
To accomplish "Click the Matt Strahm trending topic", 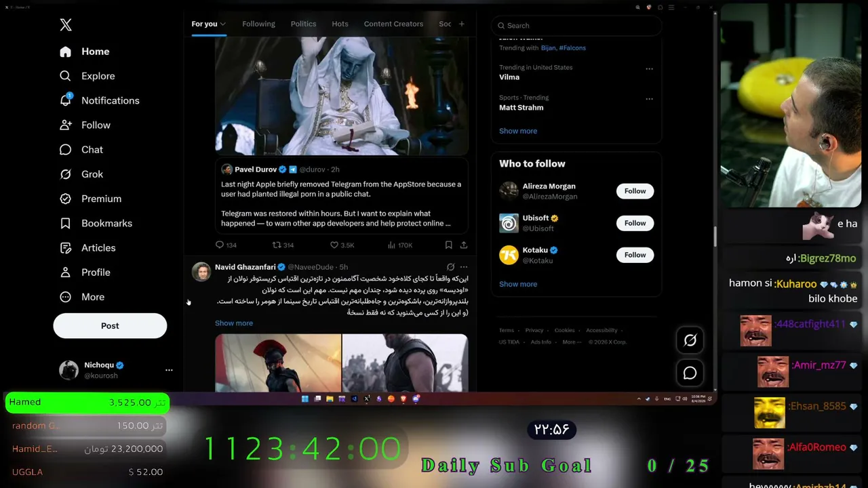I will 521,107.
